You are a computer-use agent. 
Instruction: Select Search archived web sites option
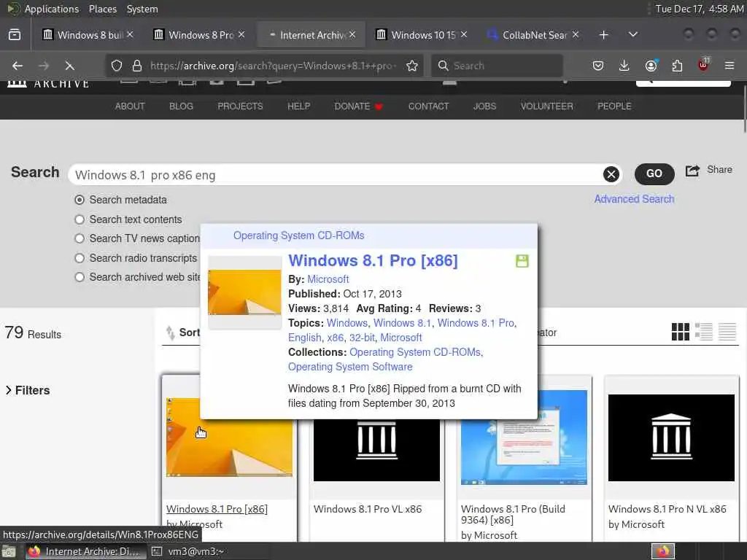point(80,277)
